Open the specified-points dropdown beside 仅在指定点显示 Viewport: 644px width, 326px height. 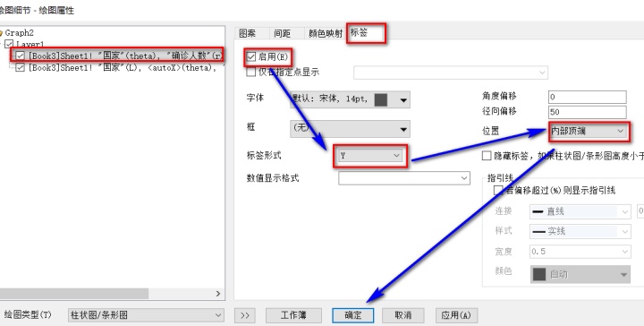point(451,73)
